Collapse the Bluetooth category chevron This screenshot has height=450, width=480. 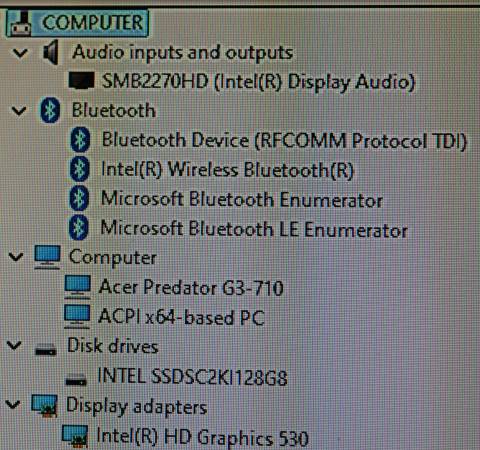click(19, 111)
